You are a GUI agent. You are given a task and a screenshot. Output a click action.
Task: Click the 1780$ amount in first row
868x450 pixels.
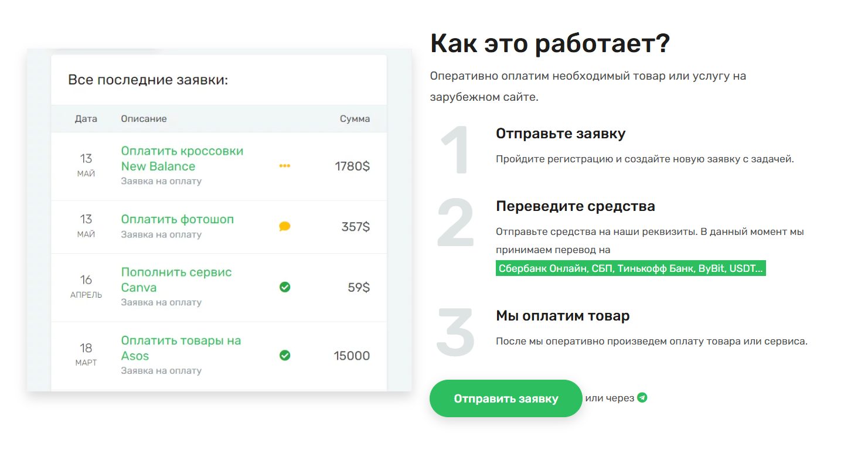(x=352, y=166)
